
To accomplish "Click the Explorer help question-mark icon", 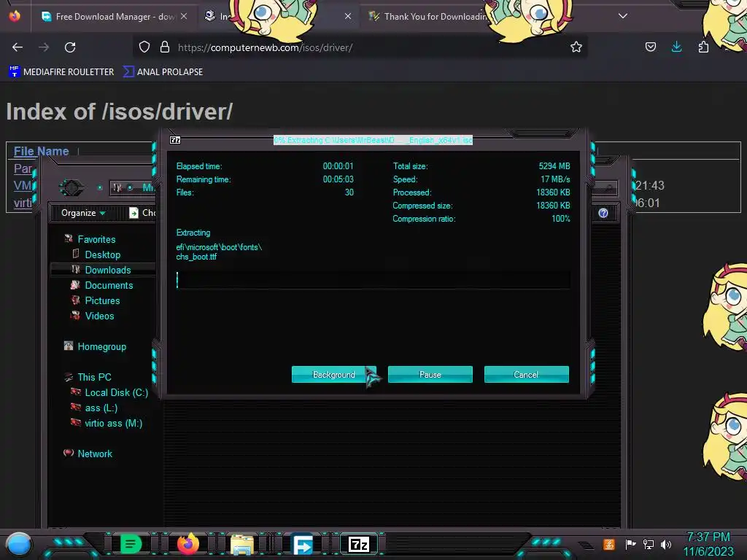I will click(x=603, y=213).
